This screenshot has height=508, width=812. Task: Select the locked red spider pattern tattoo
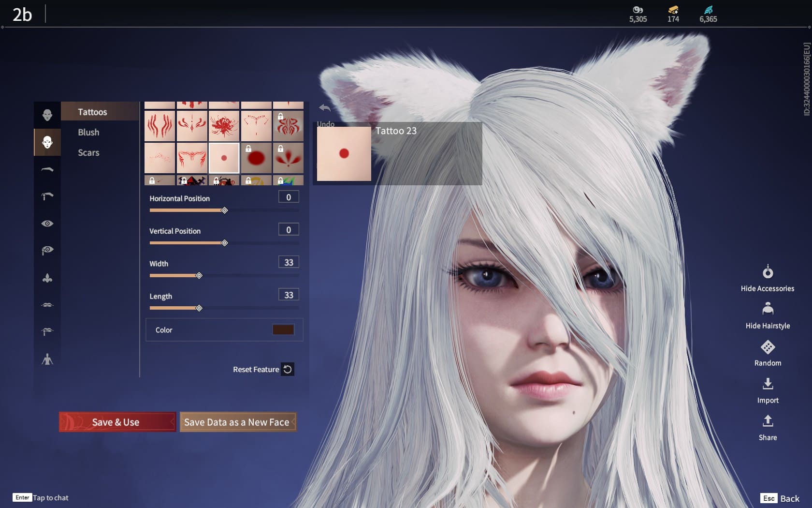click(x=289, y=126)
